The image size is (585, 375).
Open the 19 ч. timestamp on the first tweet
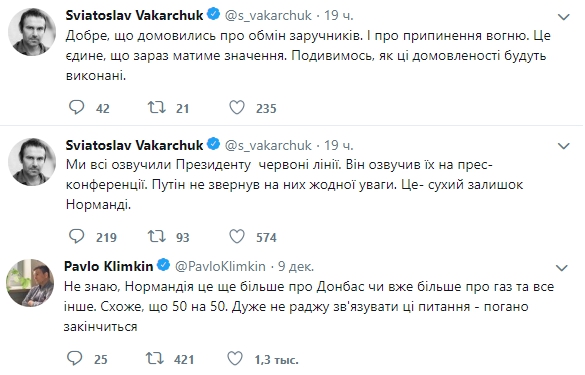[x=338, y=15]
